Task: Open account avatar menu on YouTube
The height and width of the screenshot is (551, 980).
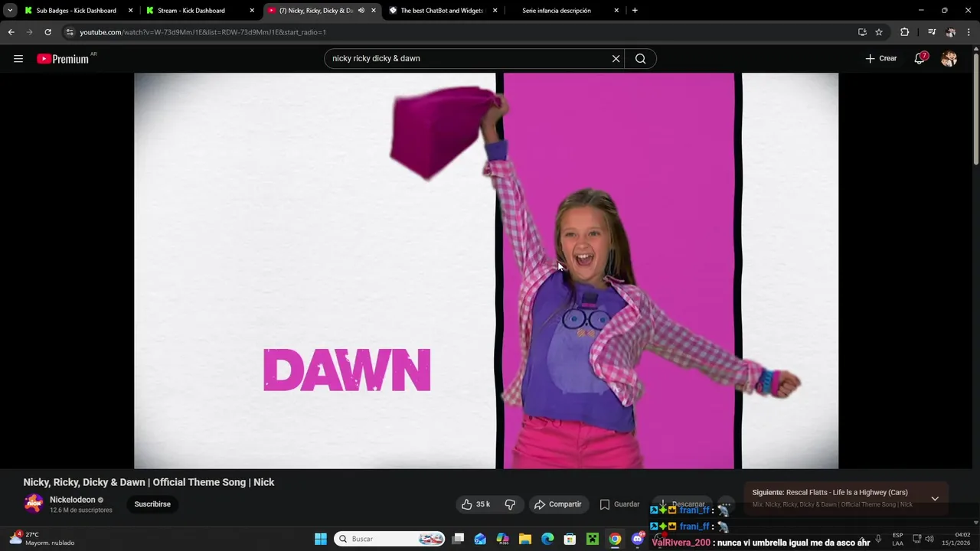Action: [x=949, y=59]
